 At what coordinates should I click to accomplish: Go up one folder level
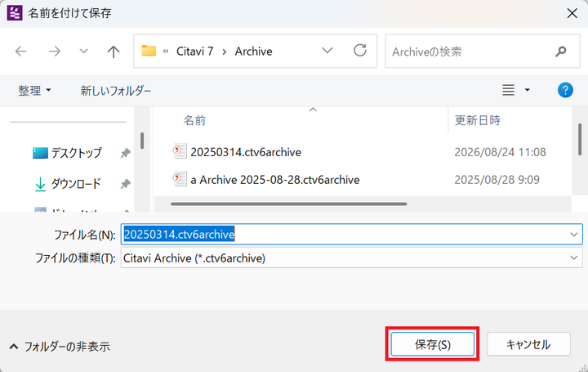click(114, 52)
